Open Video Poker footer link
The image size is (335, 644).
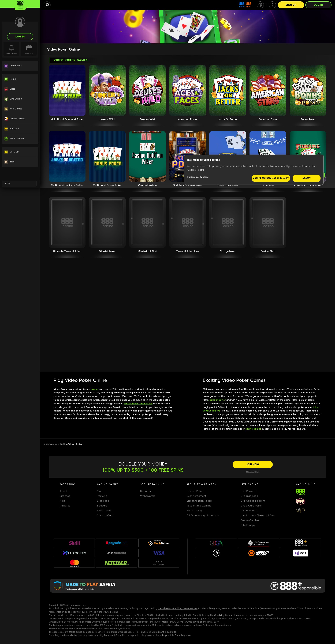[104, 510]
